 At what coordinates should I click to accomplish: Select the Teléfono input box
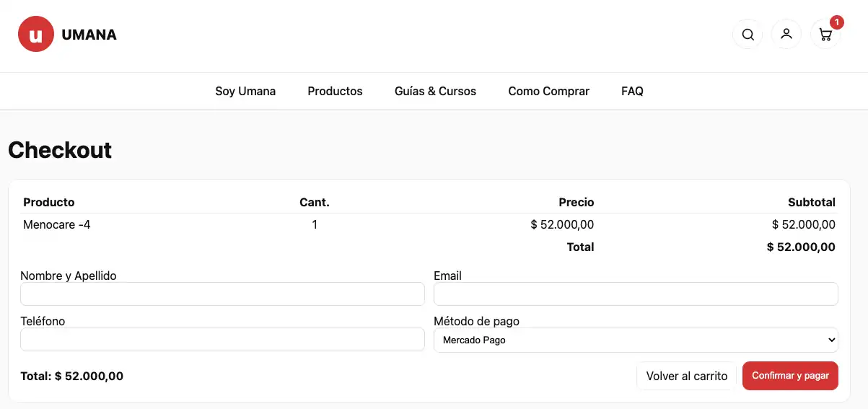coord(222,339)
